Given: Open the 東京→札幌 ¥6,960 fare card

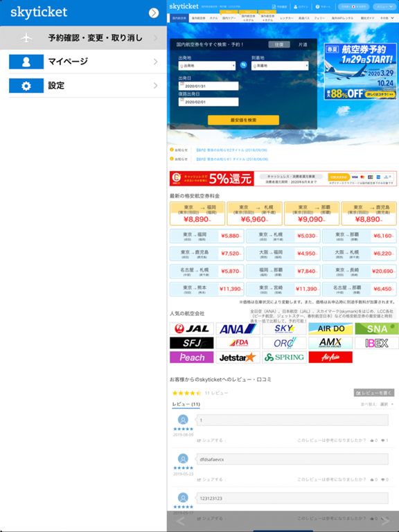Looking at the screenshot, I should tap(254, 214).
